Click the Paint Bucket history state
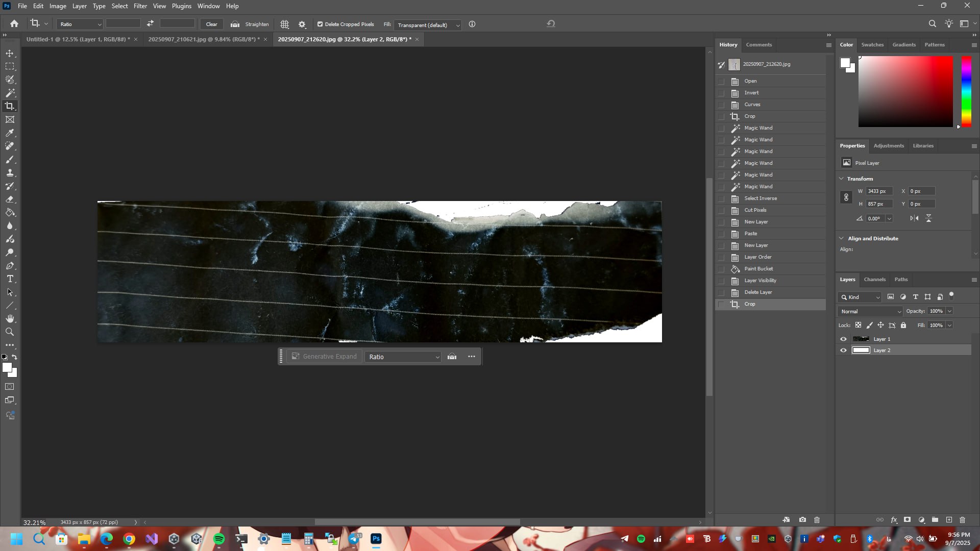Image resolution: width=980 pixels, height=551 pixels. (758, 269)
